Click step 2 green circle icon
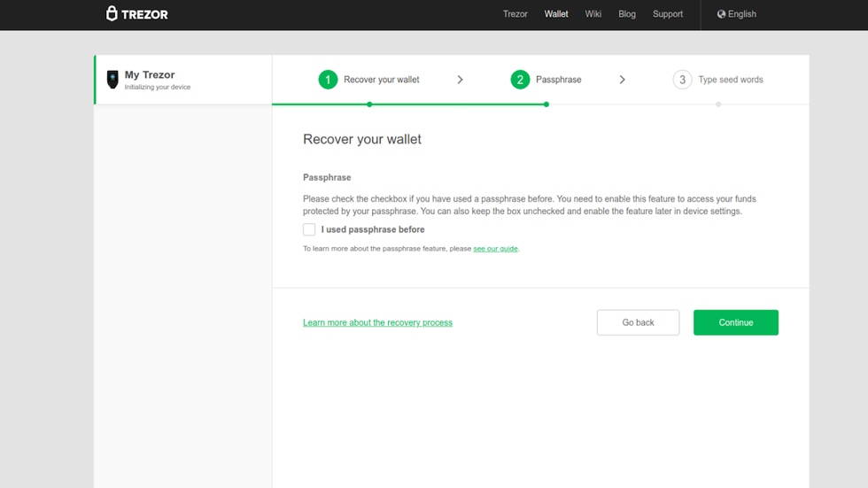 point(520,80)
